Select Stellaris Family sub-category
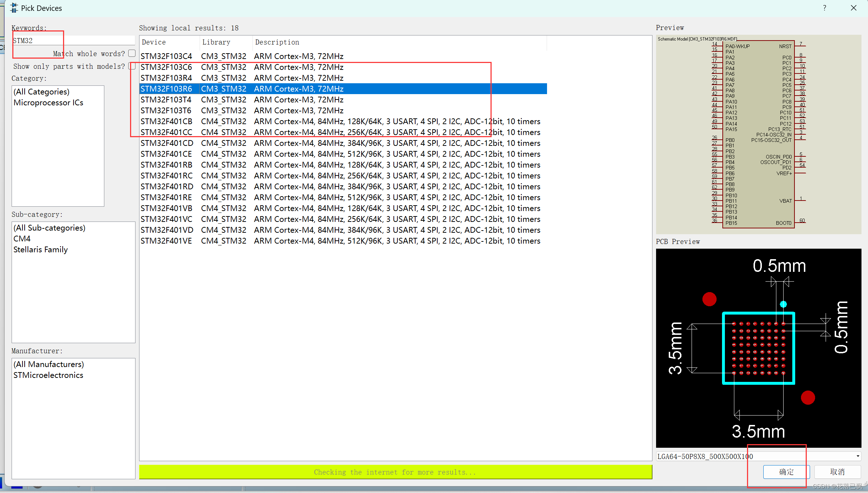 coord(41,250)
